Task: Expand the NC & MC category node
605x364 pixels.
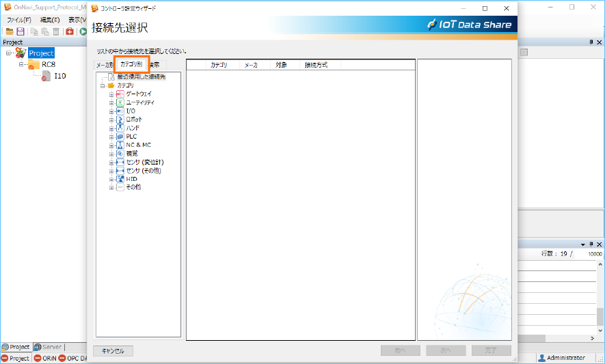Action: (x=111, y=145)
